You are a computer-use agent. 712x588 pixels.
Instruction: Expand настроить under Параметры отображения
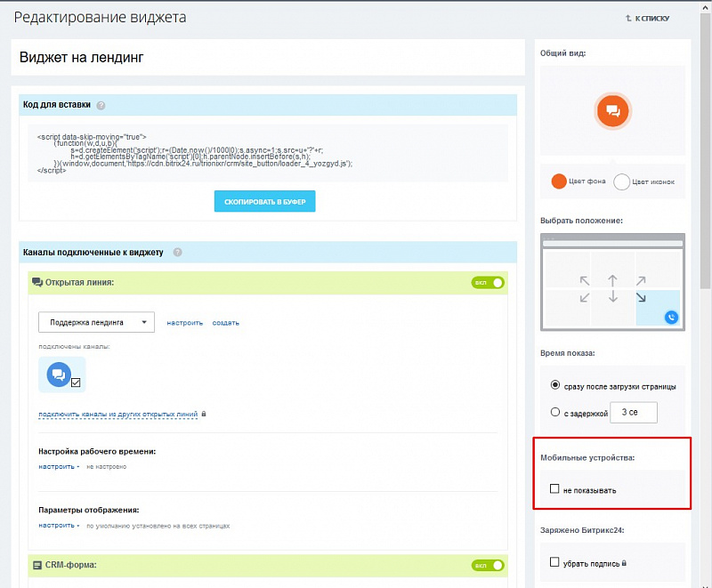click(59, 526)
